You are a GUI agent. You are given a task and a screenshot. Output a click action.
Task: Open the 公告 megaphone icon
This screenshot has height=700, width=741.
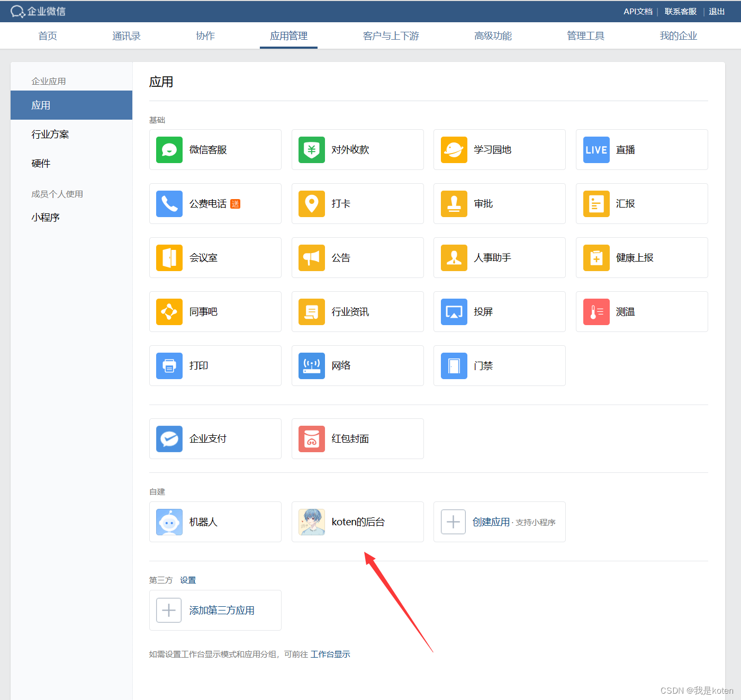point(312,258)
